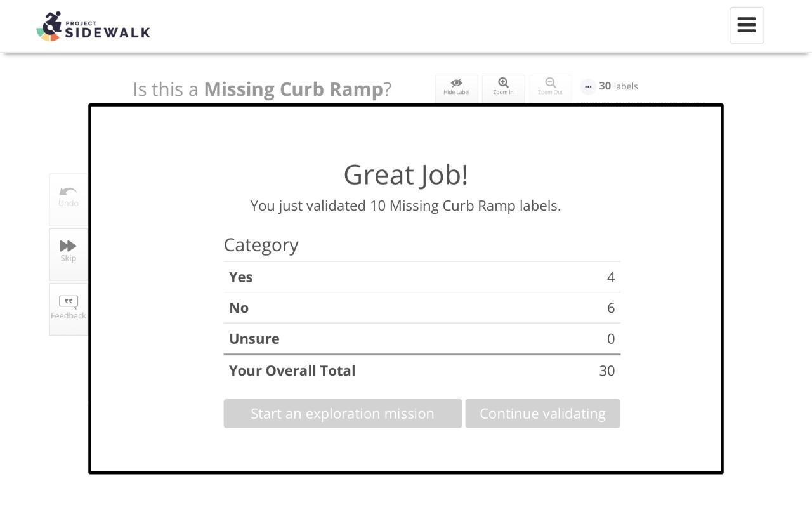Select the Unsure category row
812x531 pixels.
coord(422,339)
